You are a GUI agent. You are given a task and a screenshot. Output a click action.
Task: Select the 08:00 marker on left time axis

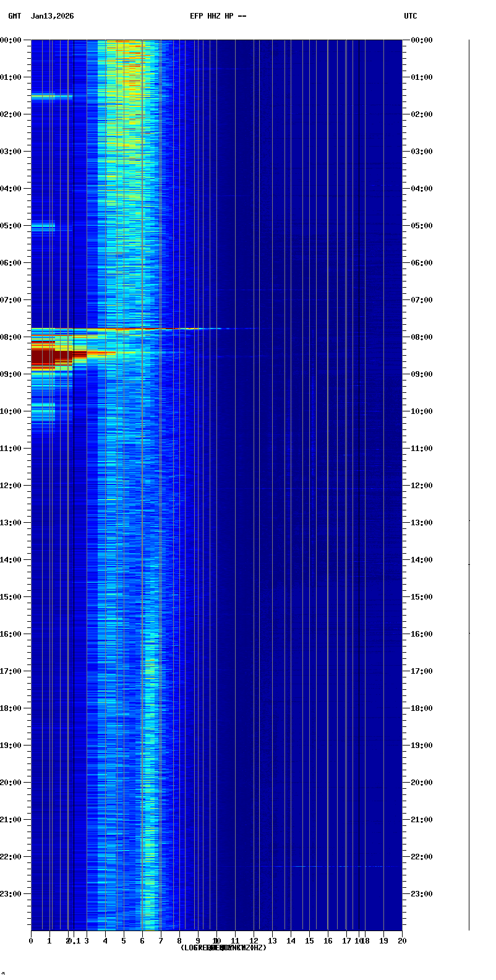pos(12,337)
